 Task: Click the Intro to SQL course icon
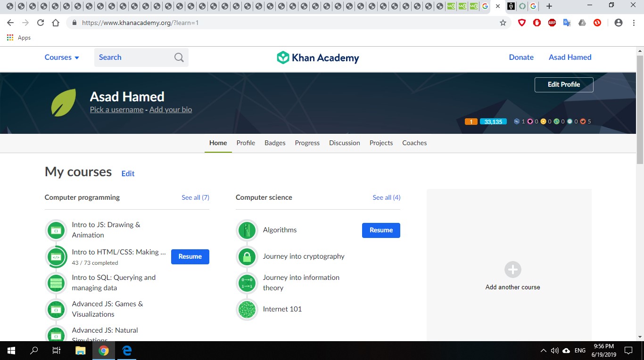pos(56,283)
